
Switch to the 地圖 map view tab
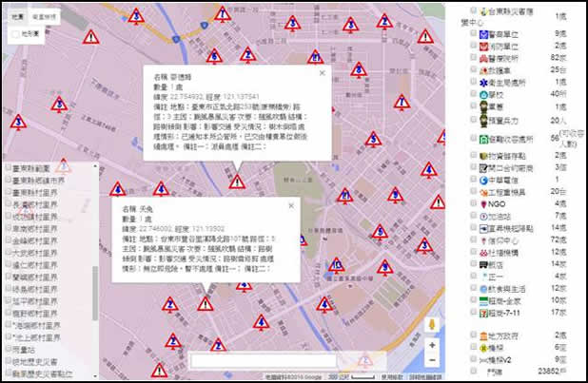click(18, 17)
